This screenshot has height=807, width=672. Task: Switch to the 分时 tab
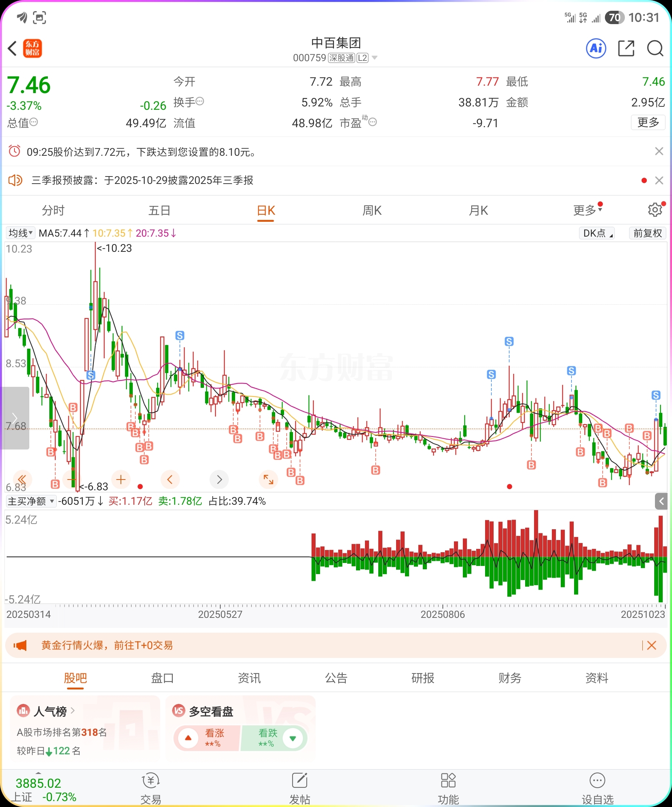[x=53, y=210]
